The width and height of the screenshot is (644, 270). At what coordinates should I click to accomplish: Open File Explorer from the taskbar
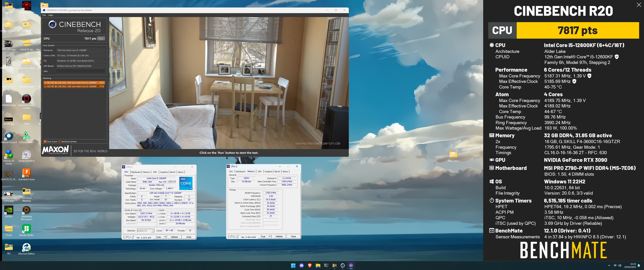point(318,265)
